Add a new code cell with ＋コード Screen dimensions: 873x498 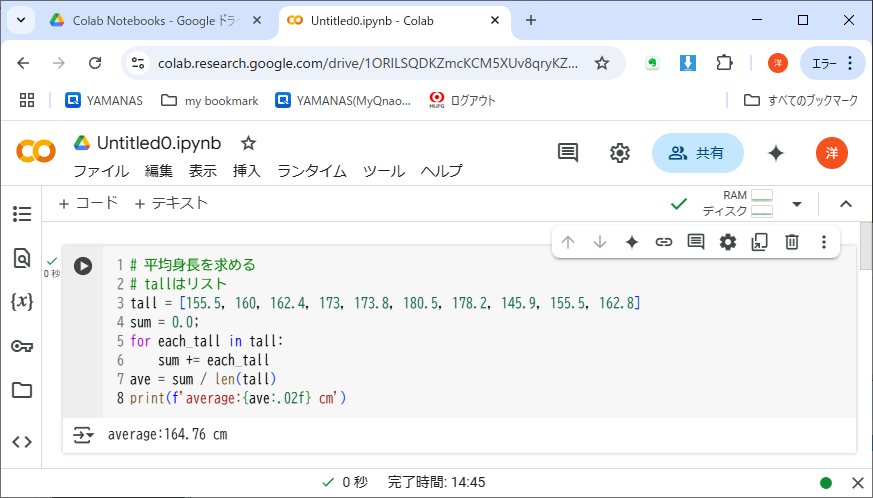pos(88,203)
